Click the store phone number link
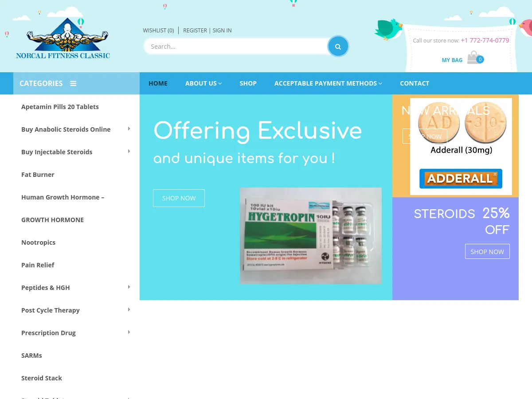This screenshot has height=399, width=532. click(x=485, y=40)
